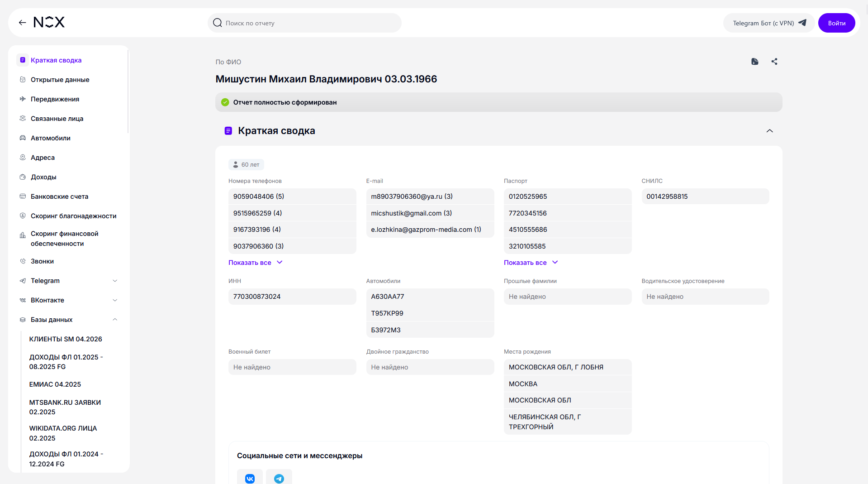This screenshot has width=868, height=484.
Task: Click the back arrow beside the logo
Action: tap(22, 23)
